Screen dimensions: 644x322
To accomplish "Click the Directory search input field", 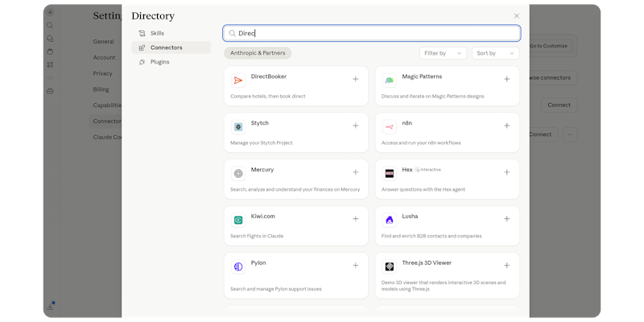I will pos(372,33).
